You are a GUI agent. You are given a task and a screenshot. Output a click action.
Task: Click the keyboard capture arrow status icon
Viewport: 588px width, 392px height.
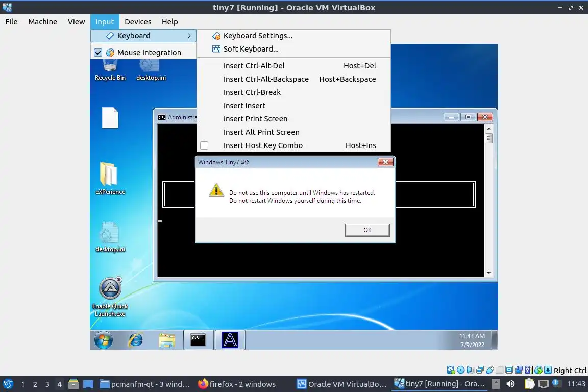548,370
